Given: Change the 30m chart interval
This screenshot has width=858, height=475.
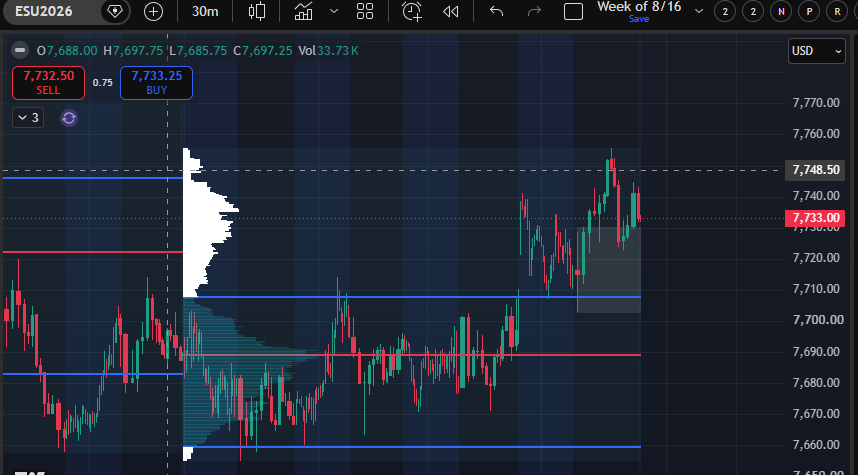Looking at the screenshot, I should (205, 11).
